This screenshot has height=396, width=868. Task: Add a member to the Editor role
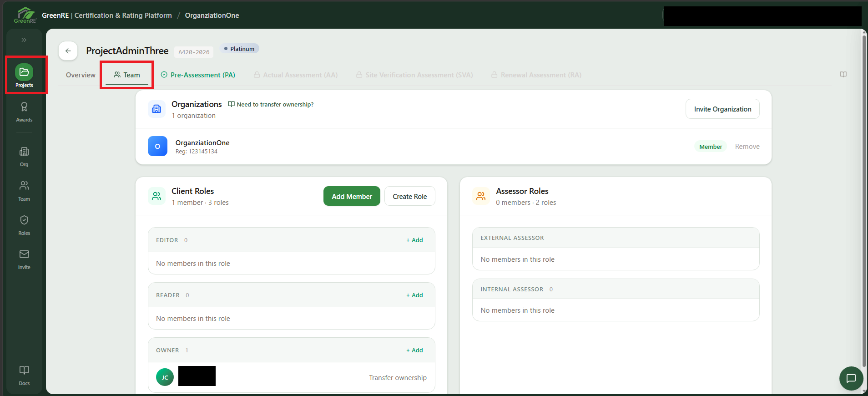coord(414,240)
